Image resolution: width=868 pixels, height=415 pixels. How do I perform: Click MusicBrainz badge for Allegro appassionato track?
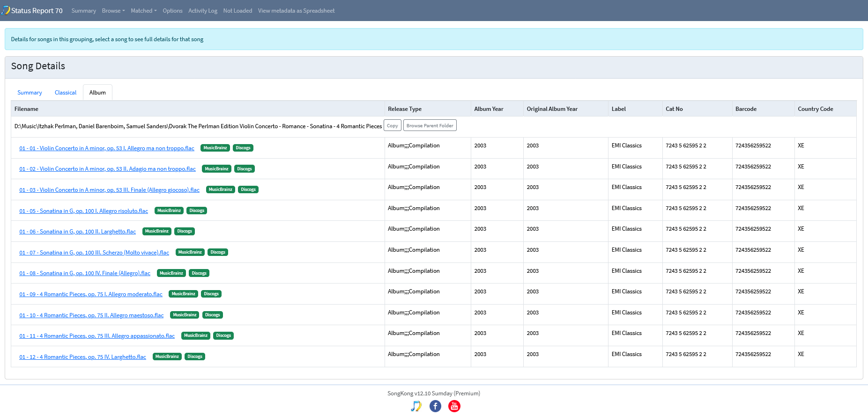click(196, 335)
